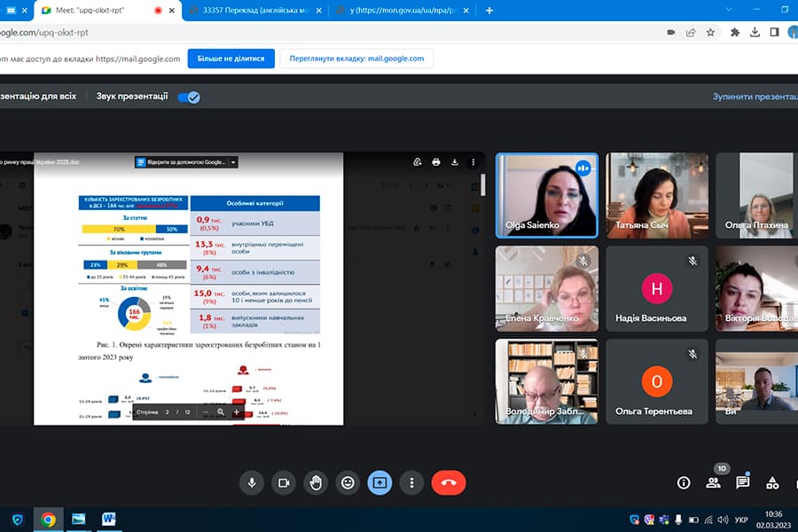Select Володимир Забл's video tile
Screen dimensions: 798x532
(547, 382)
